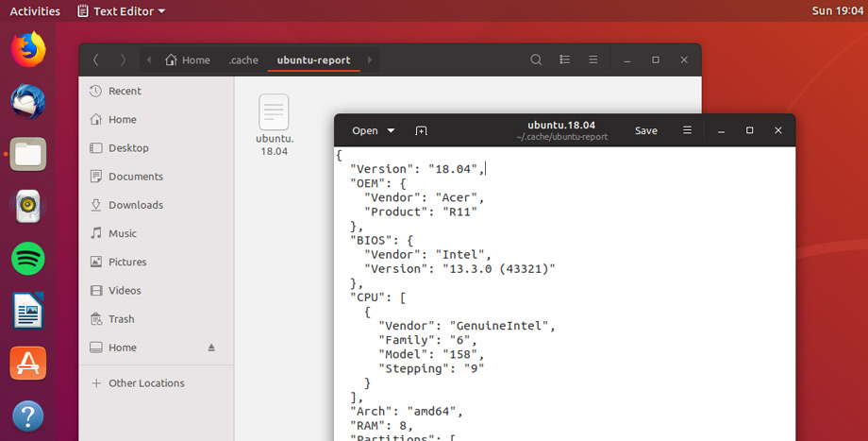This screenshot has width=868, height=441.
Task: Select Downloads in the Files sidebar
Action: click(x=136, y=205)
